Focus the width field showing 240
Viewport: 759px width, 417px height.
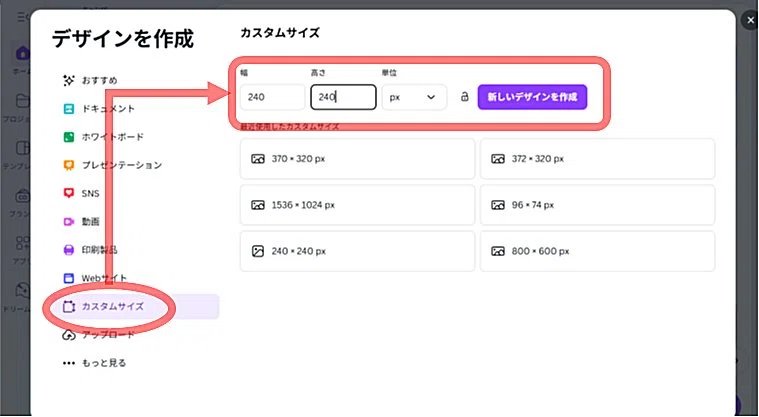(x=273, y=97)
